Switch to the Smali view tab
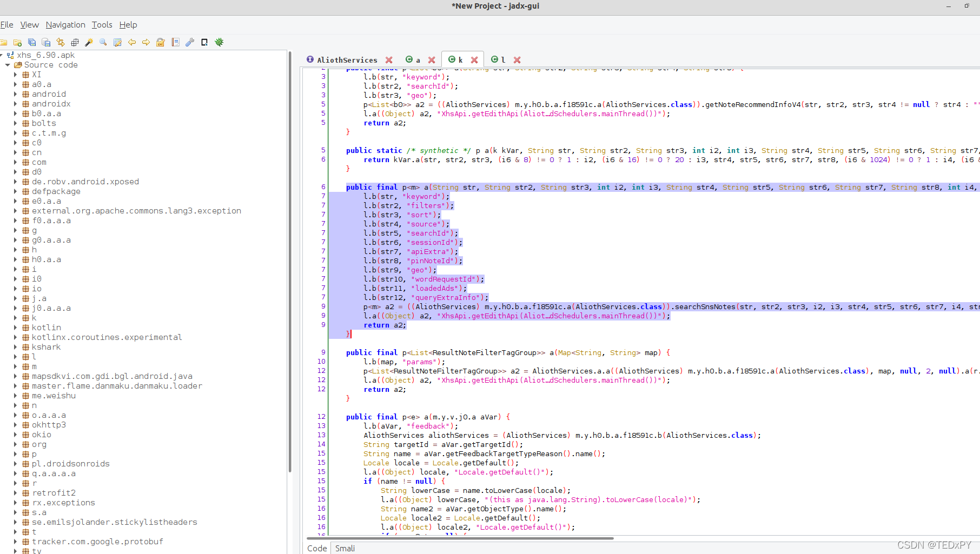The width and height of the screenshot is (980, 554). pyautogui.click(x=345, y=548)
